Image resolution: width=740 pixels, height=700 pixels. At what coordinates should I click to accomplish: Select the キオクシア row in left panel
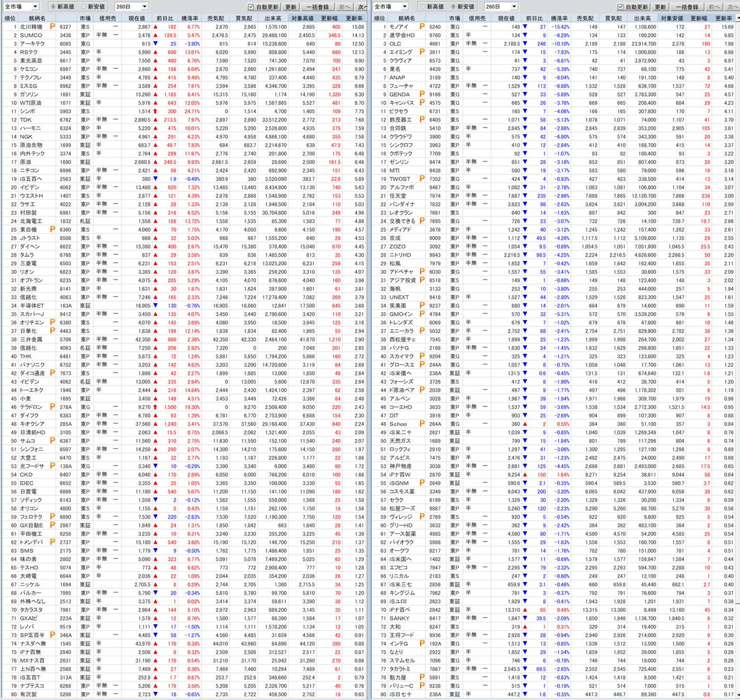pos(184,424)
